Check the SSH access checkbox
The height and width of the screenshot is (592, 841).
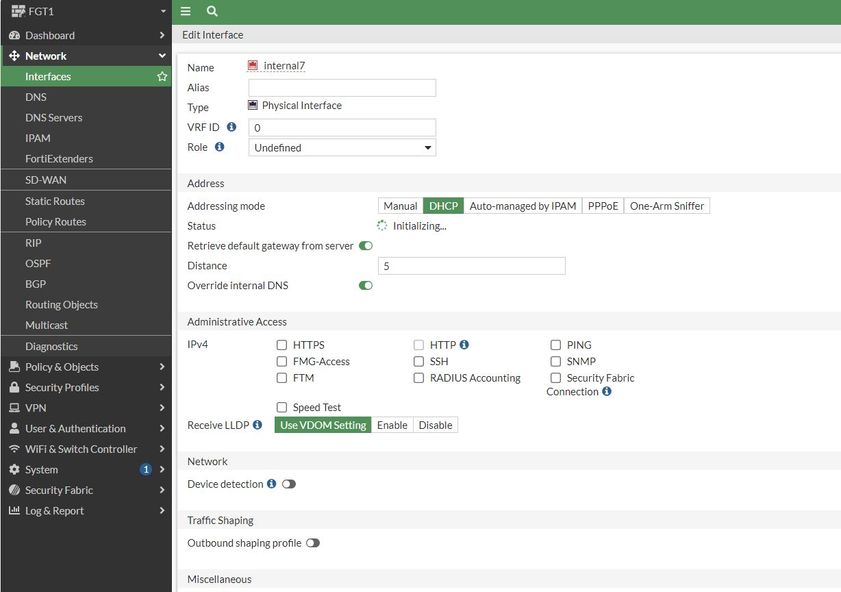click(418, 361)
